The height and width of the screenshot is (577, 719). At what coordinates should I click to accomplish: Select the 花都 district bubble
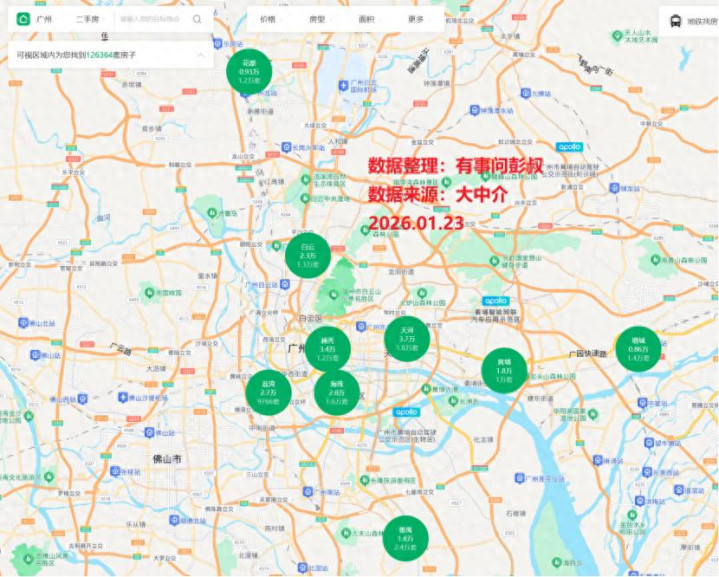[249, 72]
